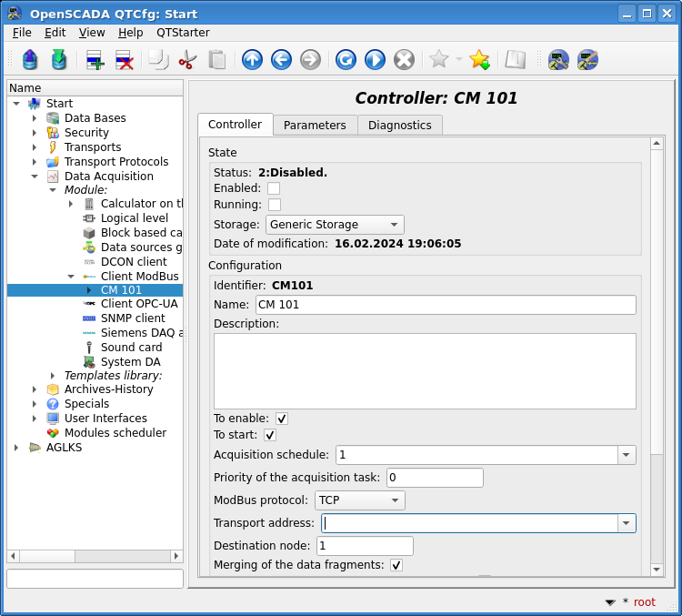Click the manual book icon in toolbar

pyautogui.click(x=516, y=60)
